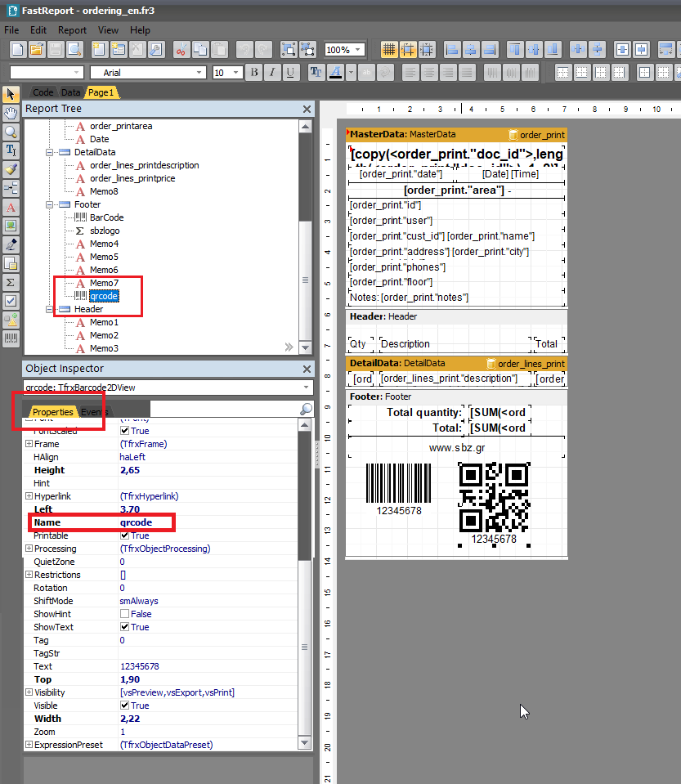This screenshot has height=784, width=681.
Task: Collapse the Footer node in Report Tree
Action: click(x=51, y=204)
